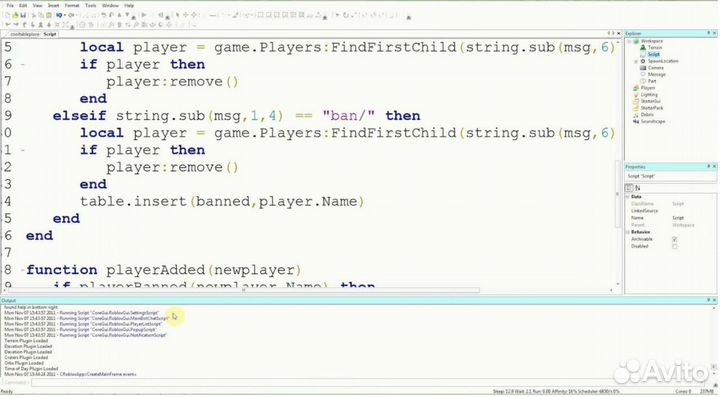Viewport: 720px width, 397px height.
Task: Select StarterPack in Explorer
Action: click(x=652, y=108)
